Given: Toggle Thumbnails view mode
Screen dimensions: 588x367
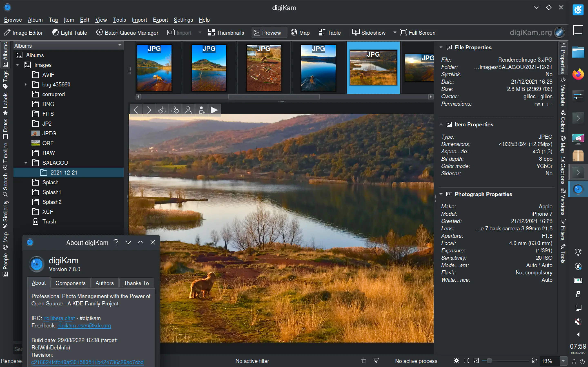Looking at the screenshot, I should pos(226,33).
